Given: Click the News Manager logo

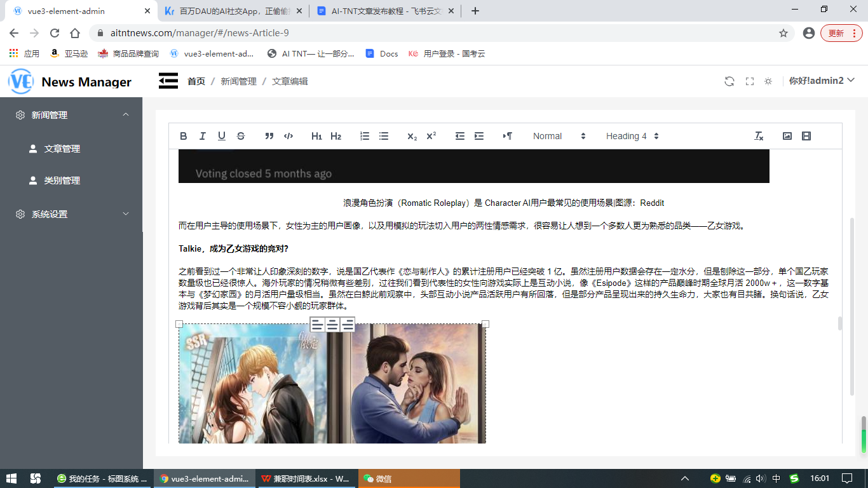Looking at the screenshot, I should [70, 81].
